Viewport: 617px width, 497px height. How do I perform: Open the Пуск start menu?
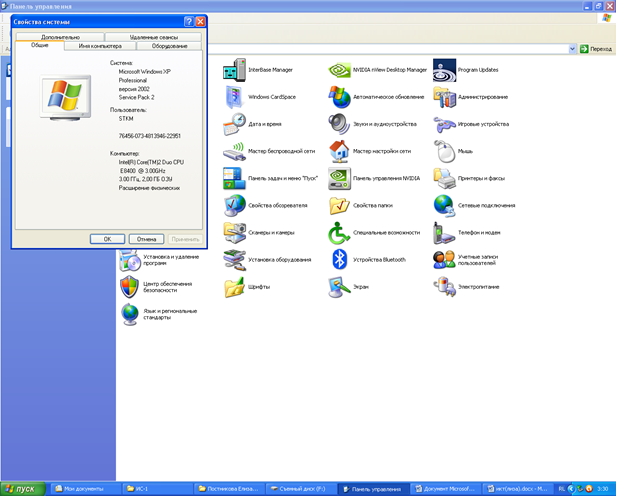point(23,489)
